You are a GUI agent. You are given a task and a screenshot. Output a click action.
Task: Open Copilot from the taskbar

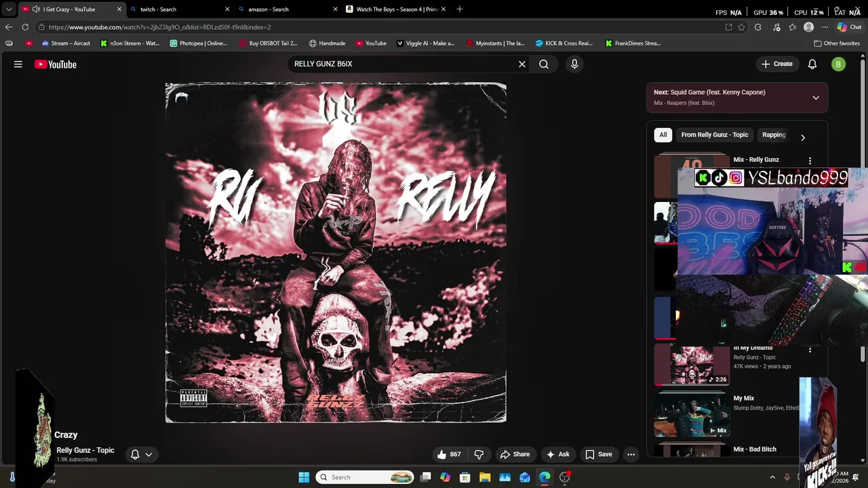(x=445, y=477)
